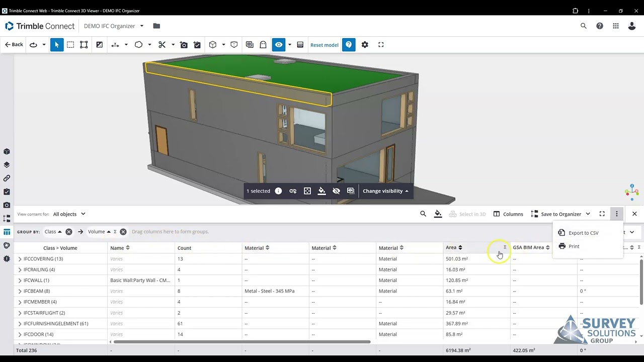Click the snapshot camera icon in toolbar

tap(184, 45)
